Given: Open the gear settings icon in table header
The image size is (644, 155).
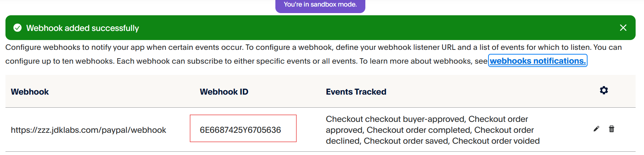Looking at the screenshot, I should [x=604, y=90].
